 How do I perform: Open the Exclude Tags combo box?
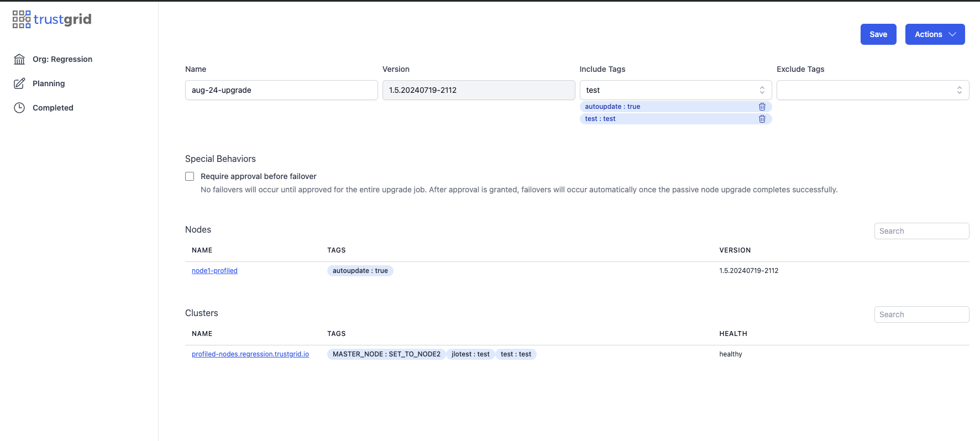point(873,90)
